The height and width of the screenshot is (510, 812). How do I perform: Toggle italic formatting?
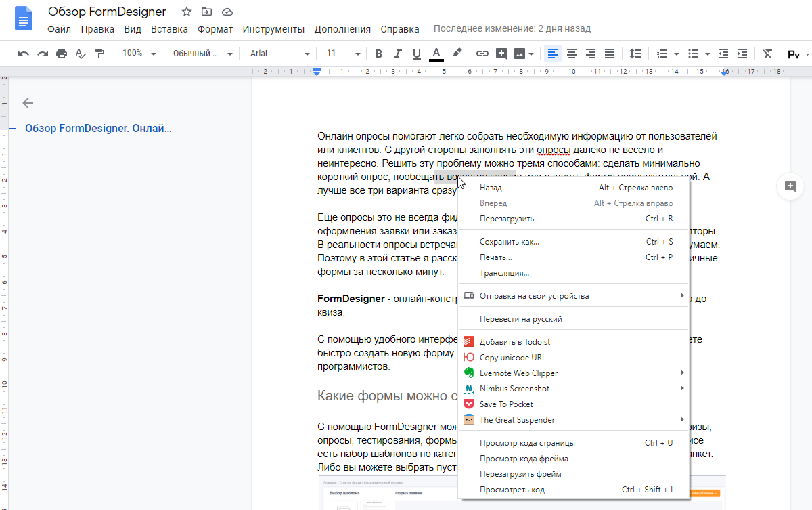pyautogui.click(x=398, y=54)
